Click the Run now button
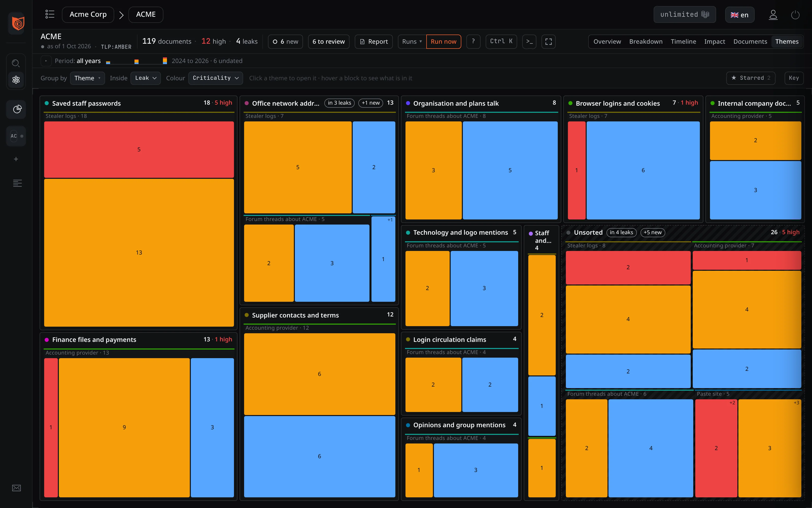Viewport: 812px width, 508px height. [443, 41]
